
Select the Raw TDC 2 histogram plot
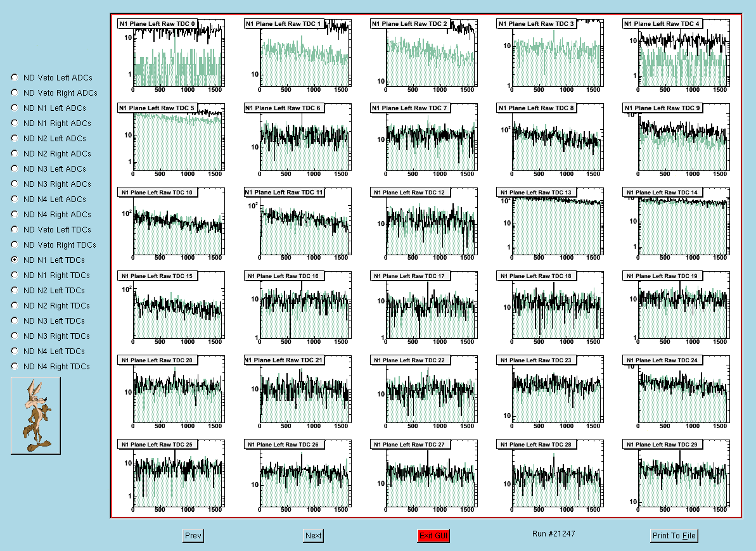(x=423, y=56)
